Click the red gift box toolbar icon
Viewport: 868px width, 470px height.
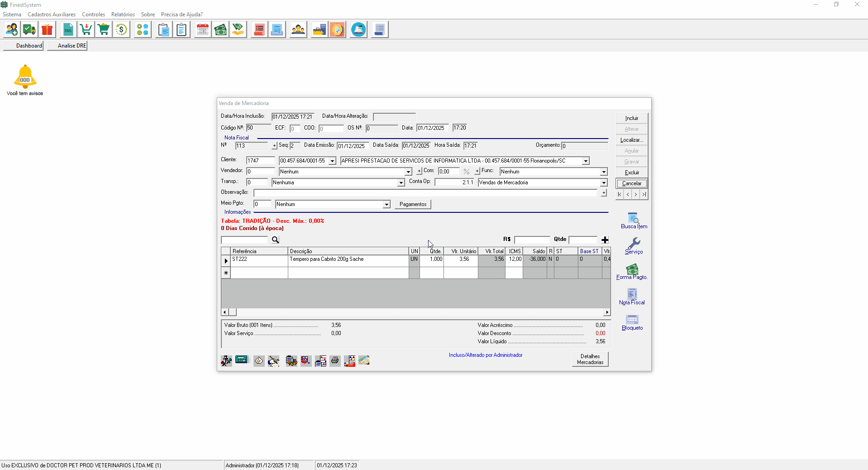point(47,30)
